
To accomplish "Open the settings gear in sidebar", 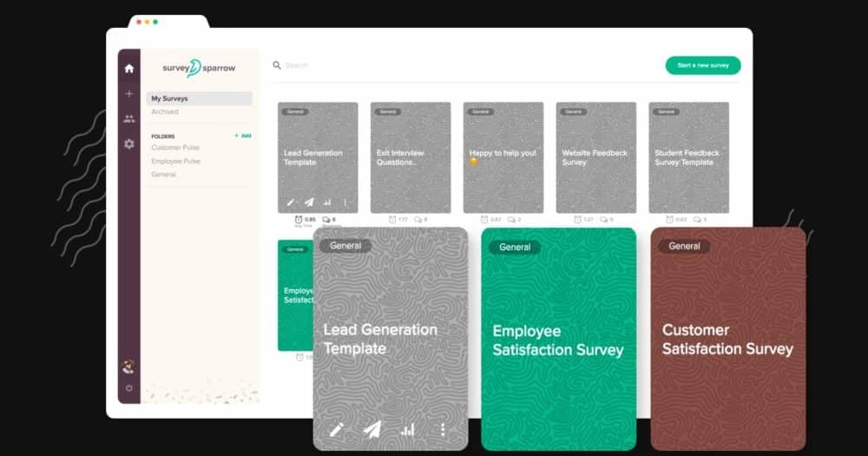I will coord(129,144).
